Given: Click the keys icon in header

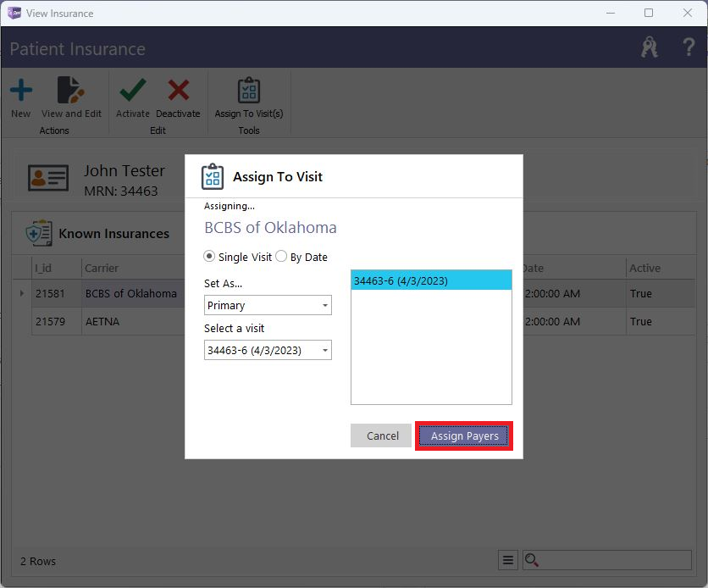Looking at the screenshot, I should 650,47.
